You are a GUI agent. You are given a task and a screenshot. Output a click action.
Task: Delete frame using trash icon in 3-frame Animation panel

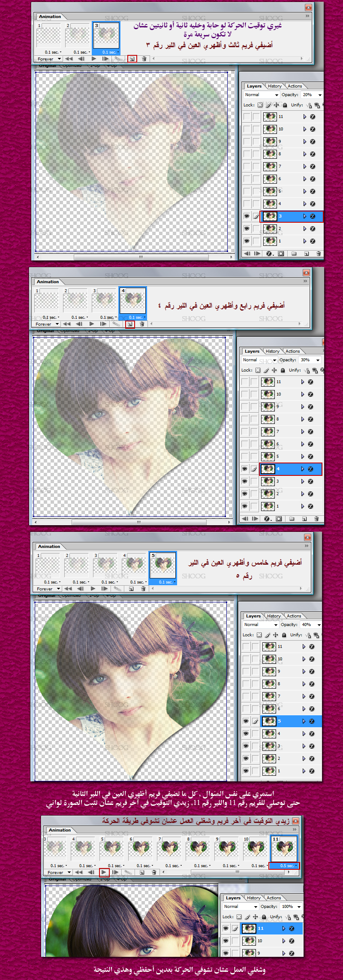144,59
